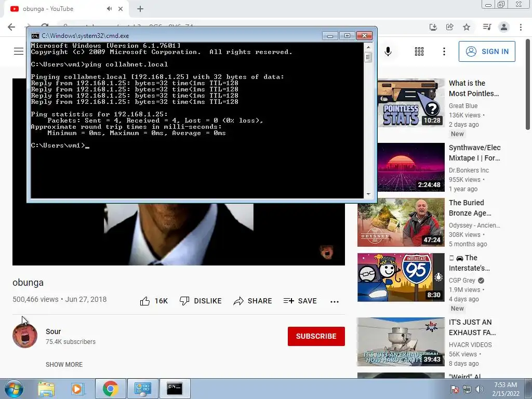
Task: Click the SIGN IN button
Action: pos(487,51)
